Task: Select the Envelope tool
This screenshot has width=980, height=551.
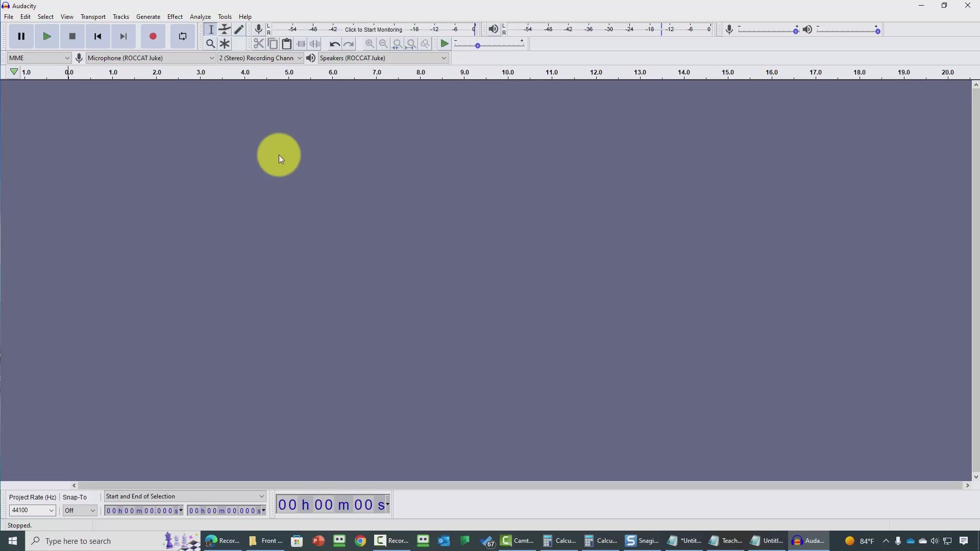Action: [225, 30]
